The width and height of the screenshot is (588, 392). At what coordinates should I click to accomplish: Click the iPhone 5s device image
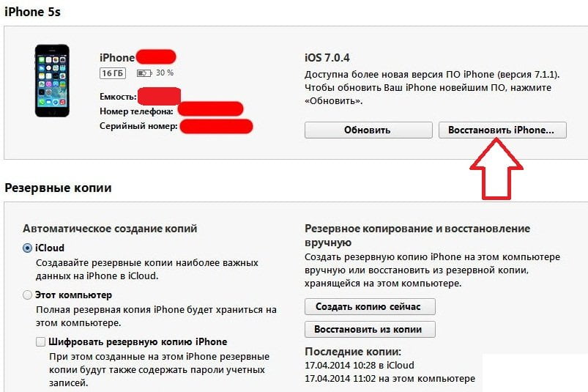[x=52, y=81]
